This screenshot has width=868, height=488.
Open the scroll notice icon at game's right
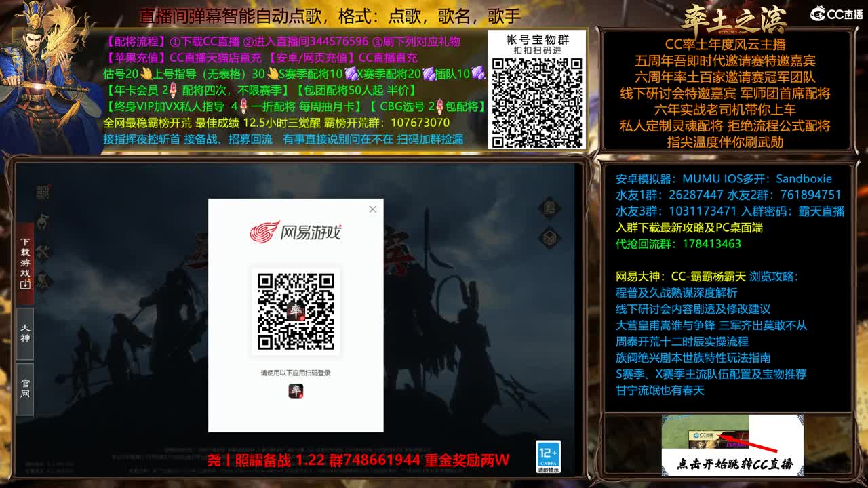549,207
